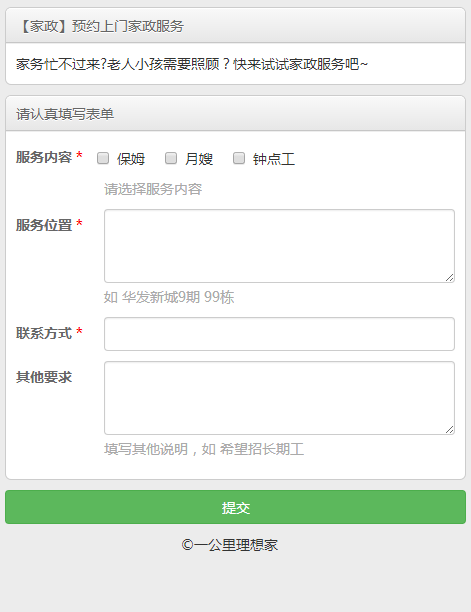Click the hint 如 华发新城9期 99栋
Image resolution: width=471 pixels, height=612 pixels.
pyautogui.click(x=169, y=297)
